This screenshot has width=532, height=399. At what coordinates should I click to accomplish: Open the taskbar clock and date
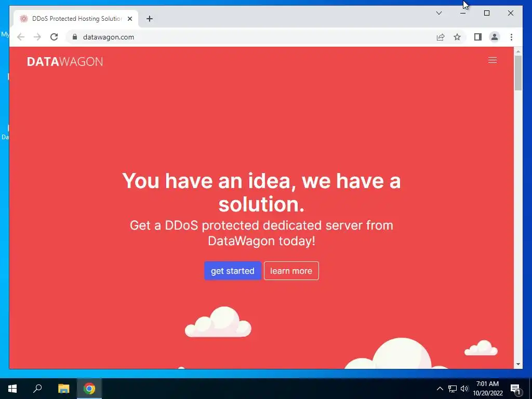click(487, 389)
